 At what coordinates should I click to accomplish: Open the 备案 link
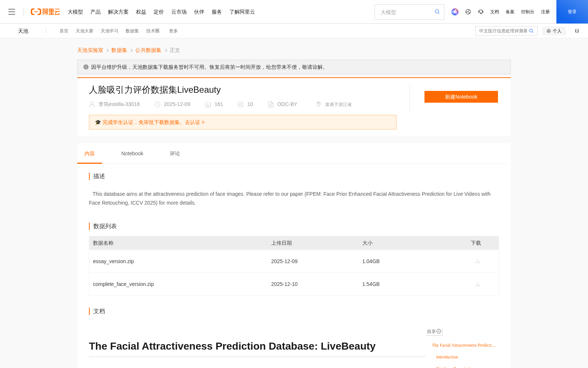click(x=510, y=12)
